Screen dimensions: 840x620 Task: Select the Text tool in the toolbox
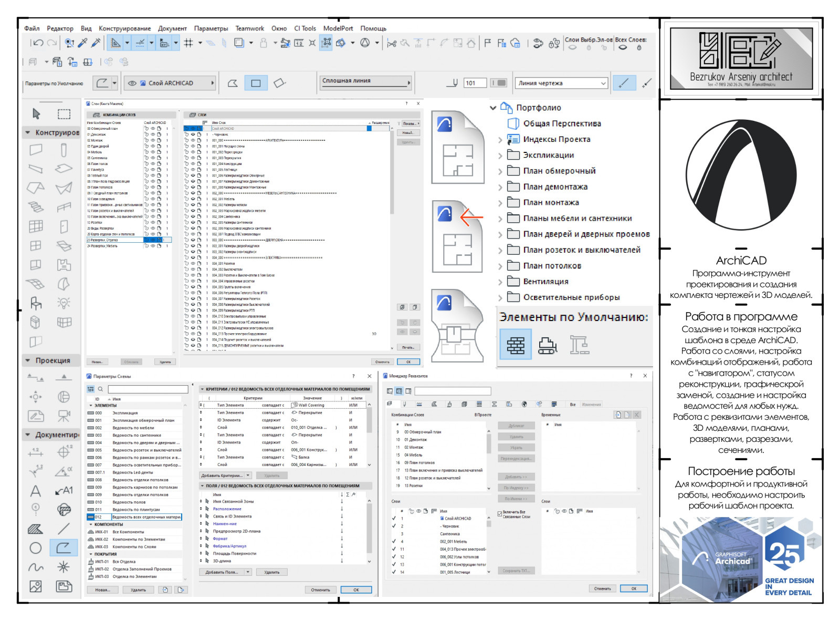pos(36,491)
